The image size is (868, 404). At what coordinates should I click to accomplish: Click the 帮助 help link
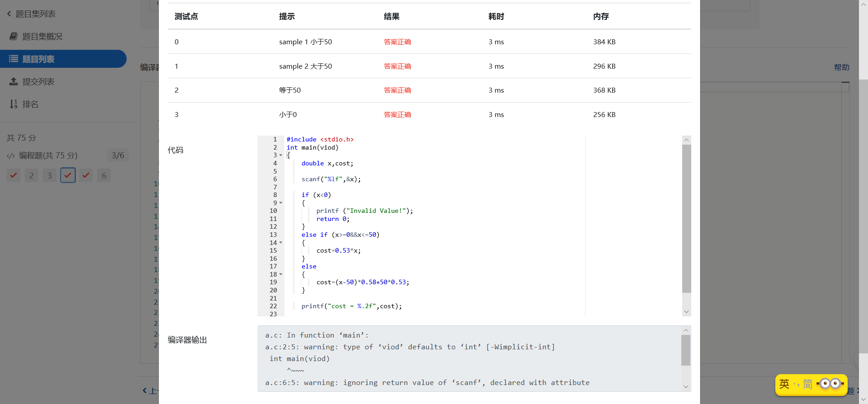[841, 67]
